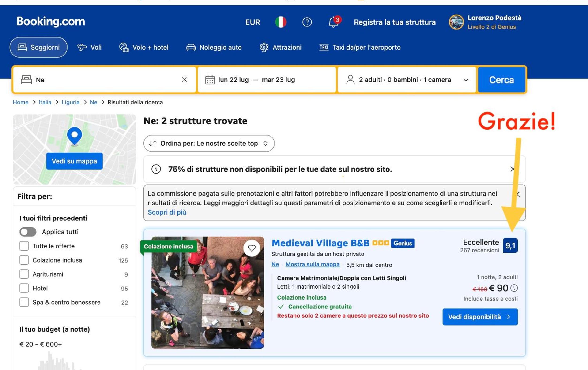Click the Vedi su mappa button
588x370 pixels.
[x=75, y=161]
